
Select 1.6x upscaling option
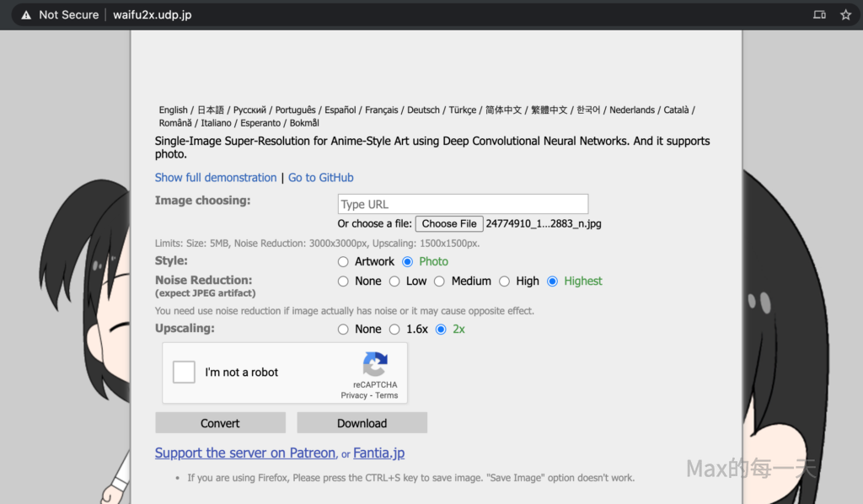[394, 330]
